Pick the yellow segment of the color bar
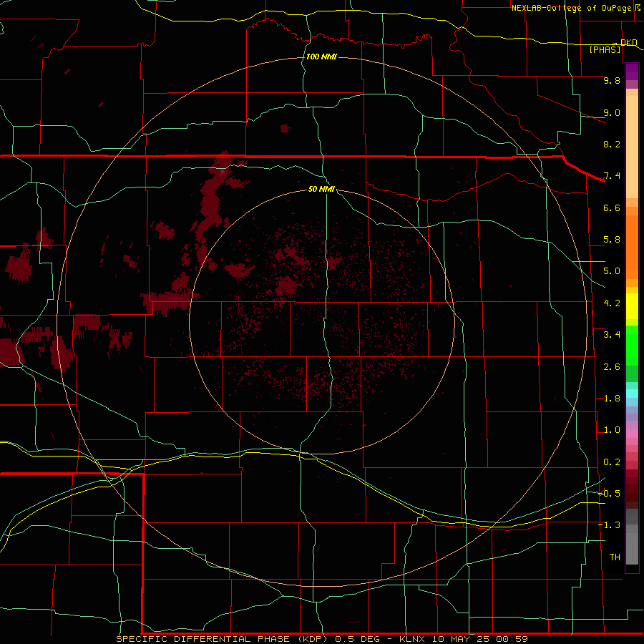 click(x=632, y=306)
